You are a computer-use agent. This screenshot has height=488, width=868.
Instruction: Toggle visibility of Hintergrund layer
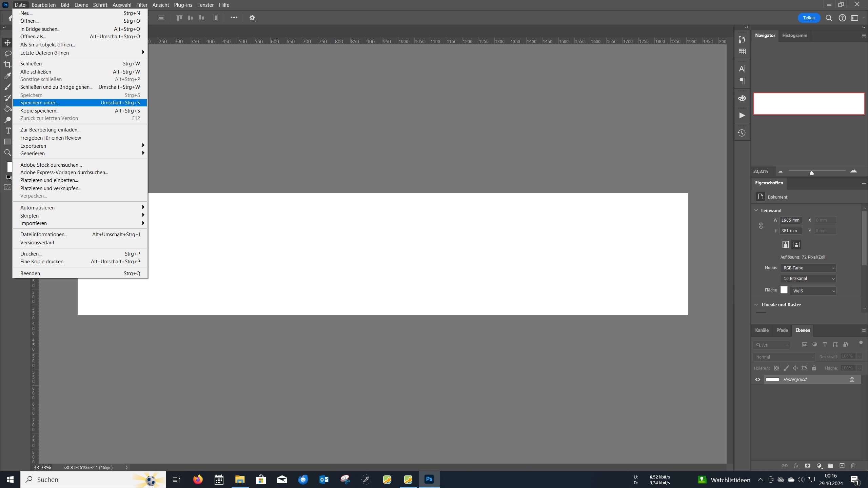(x=757, y=380)
